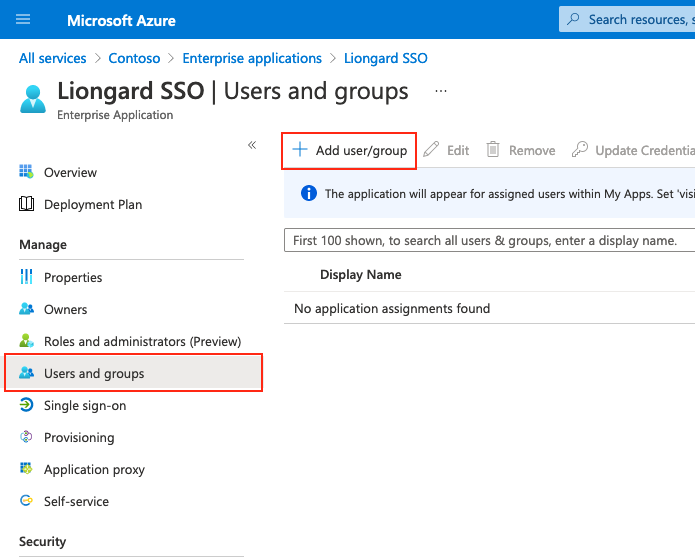Click the My Apps information banner text
Viewport: 695px width, 557px height.
(509, 194)
